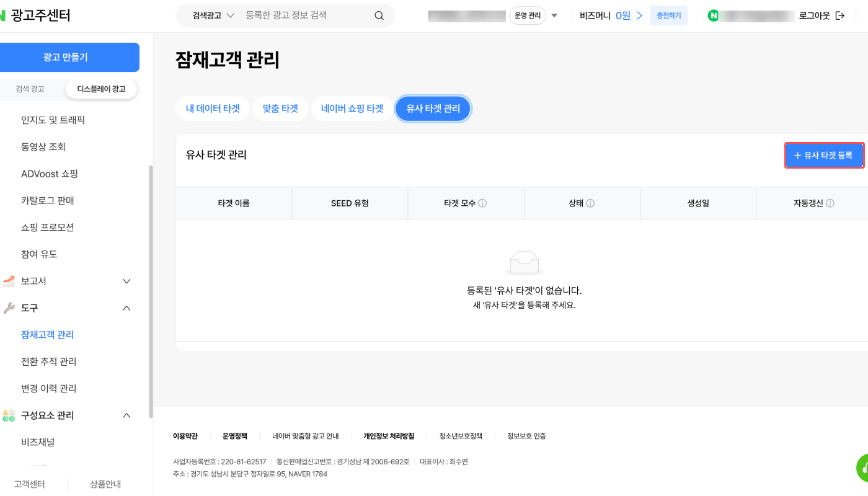
Task: Click the 운영정책 footer link
Action: click(235, 436)
